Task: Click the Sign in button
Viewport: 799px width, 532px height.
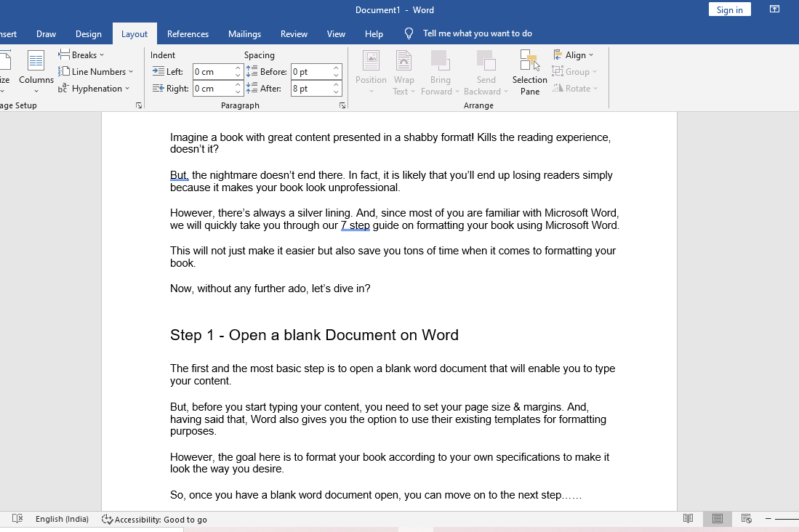Action: pos(729,9)
